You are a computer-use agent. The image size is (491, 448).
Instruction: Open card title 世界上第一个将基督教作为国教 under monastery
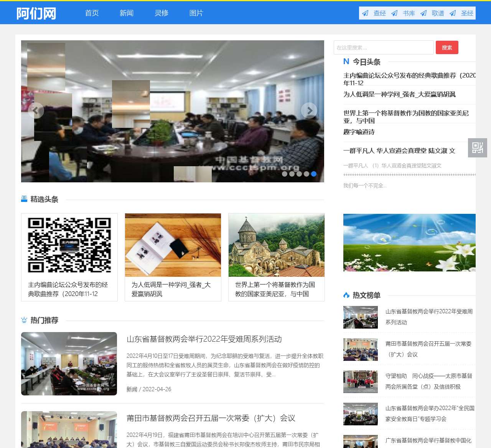[275, 289]
